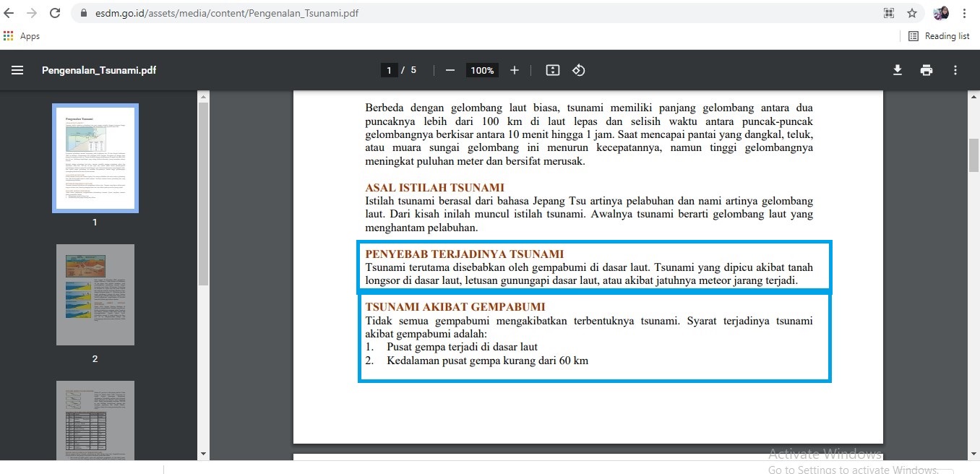Zoom in with the plus icon
The width and height of the screenshot is (980, 474).
click(x=515, y=70)
